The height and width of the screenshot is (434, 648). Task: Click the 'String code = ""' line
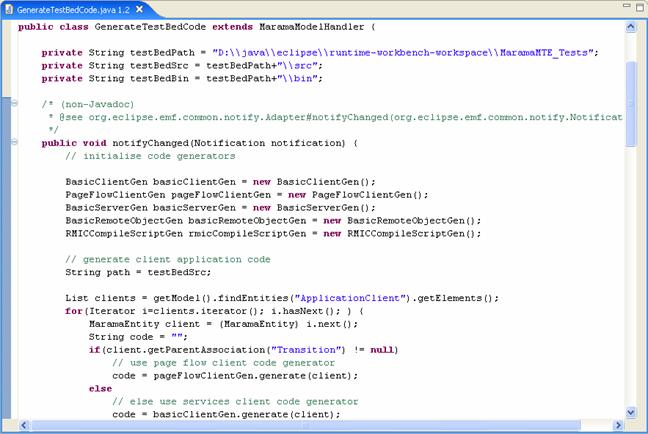pos(138,337)
